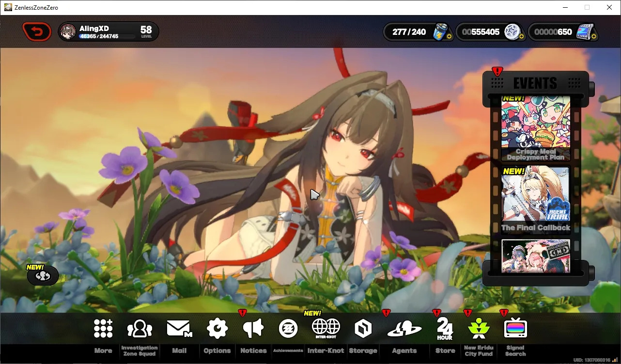Open Achievements
621x364 pixels.
(x=288, y=335)
